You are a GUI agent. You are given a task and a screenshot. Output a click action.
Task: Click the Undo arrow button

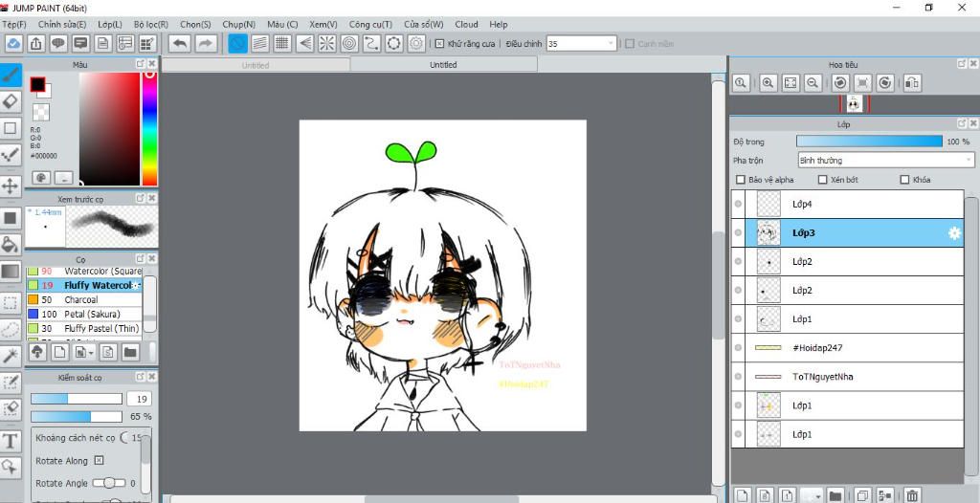pos(180,43)
